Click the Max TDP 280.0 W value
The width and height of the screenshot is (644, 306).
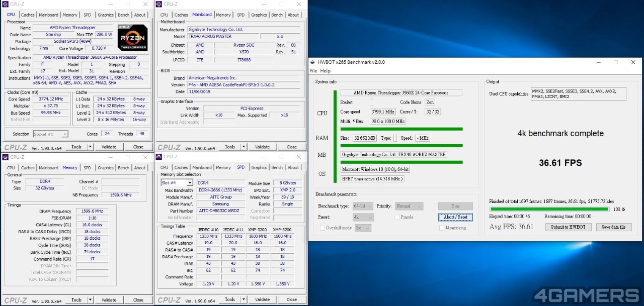104,34
